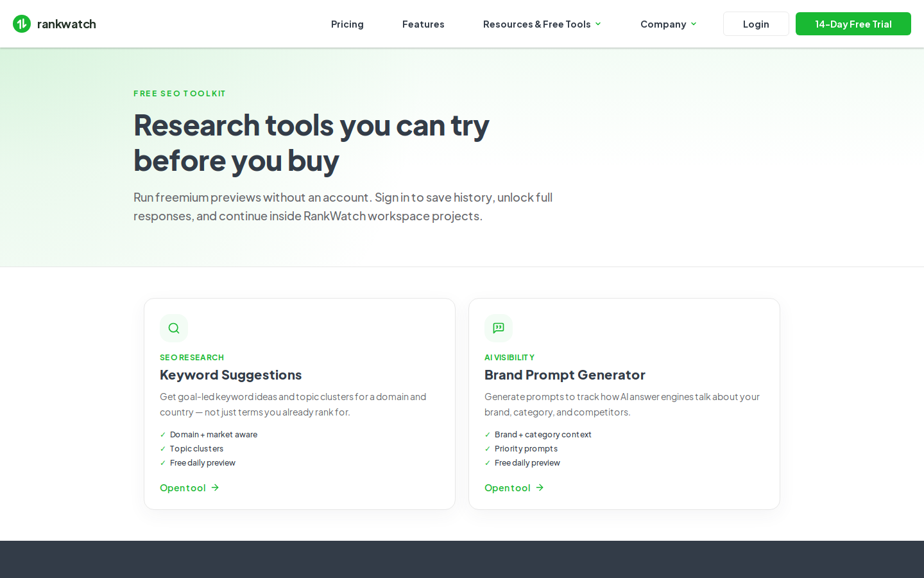This screenshot has height=578, width=924.
Task: Open the Company menu
Action: 668,24
